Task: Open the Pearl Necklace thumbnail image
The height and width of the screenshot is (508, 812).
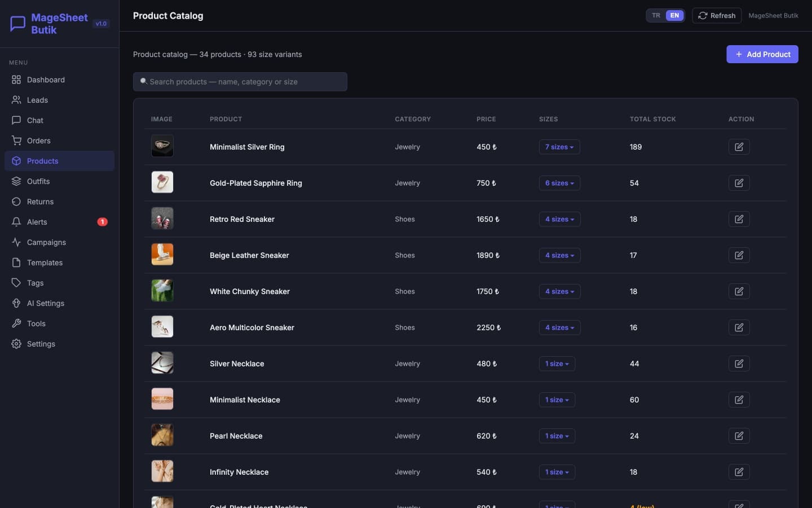Action: pyautogui.click(x=162, y=435)
